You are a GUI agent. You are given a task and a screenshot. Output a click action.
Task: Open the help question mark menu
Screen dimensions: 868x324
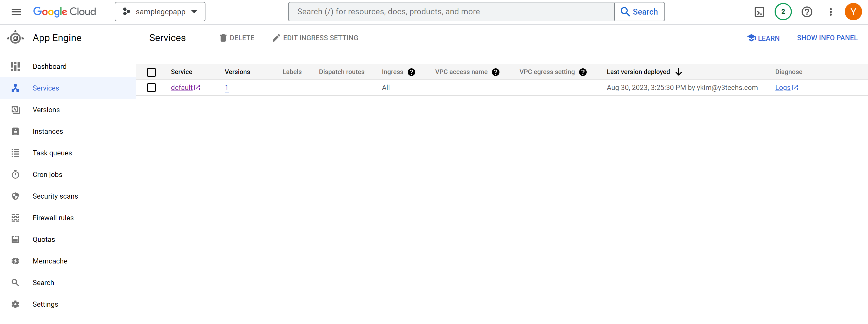coord(807,12)
